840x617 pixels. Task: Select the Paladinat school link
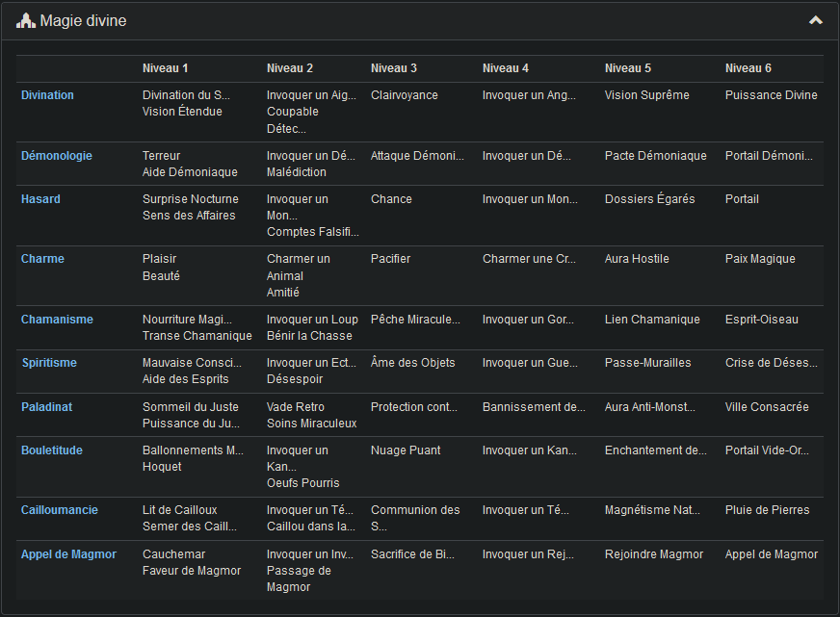point(47,407)
